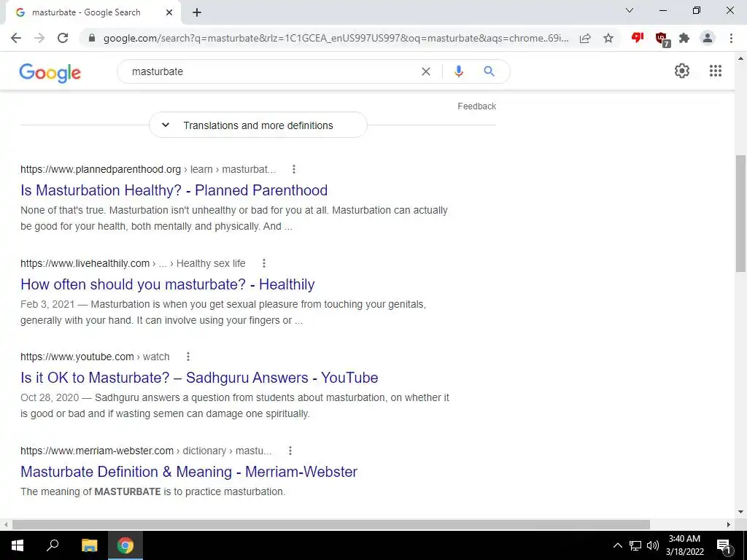Open a new browser tab
This screenshot has height=560, width=747.
point(197,13)
